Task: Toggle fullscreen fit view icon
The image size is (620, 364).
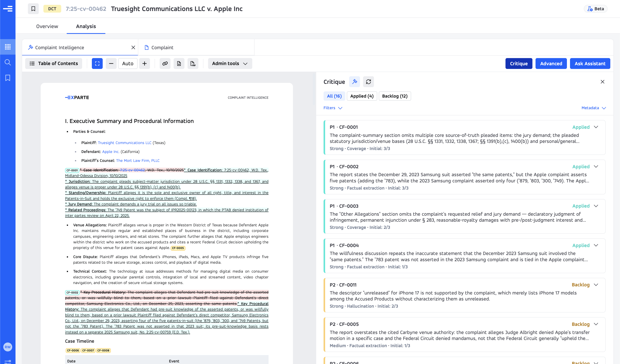Action: tap(97, 64)
